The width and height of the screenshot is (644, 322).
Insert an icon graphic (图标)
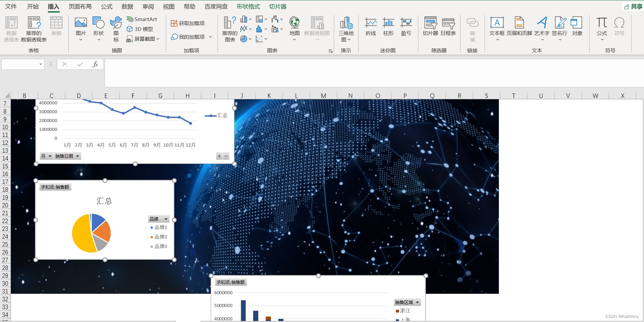[116, 29]
